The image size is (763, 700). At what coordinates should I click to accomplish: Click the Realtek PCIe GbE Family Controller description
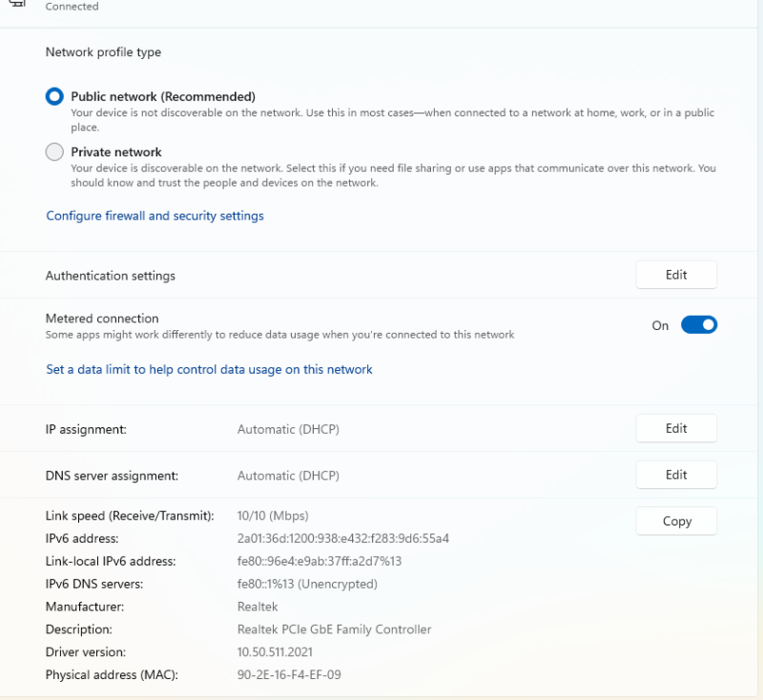pyautogui.click(x=334, y=629)
